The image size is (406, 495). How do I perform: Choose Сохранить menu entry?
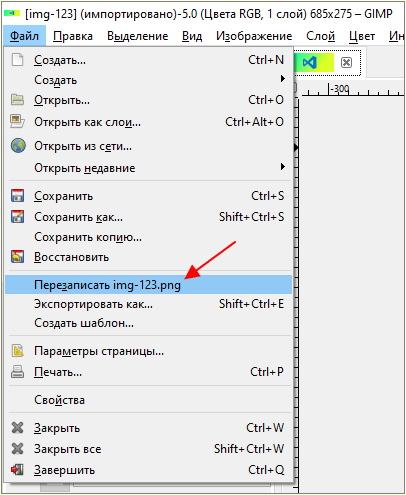pyautogui.click(x=149, y=196)
